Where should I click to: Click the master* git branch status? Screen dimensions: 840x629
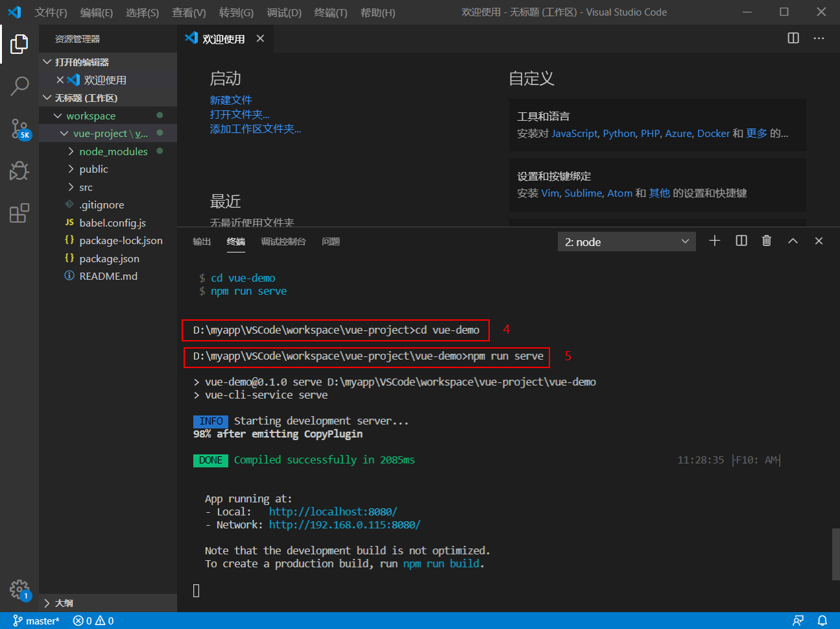tap(36, 621)
